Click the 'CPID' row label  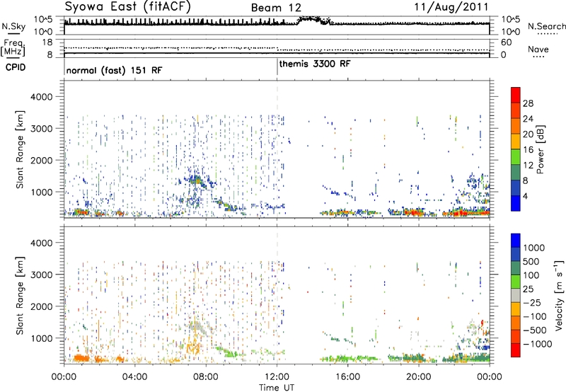pyautogui.click(x=16, y=67)
